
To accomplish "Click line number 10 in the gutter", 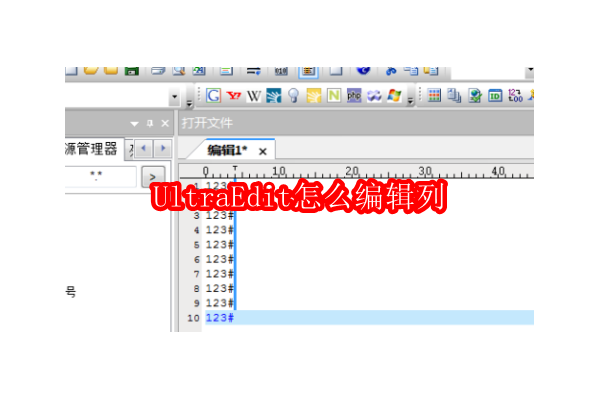I will point(193,318).
